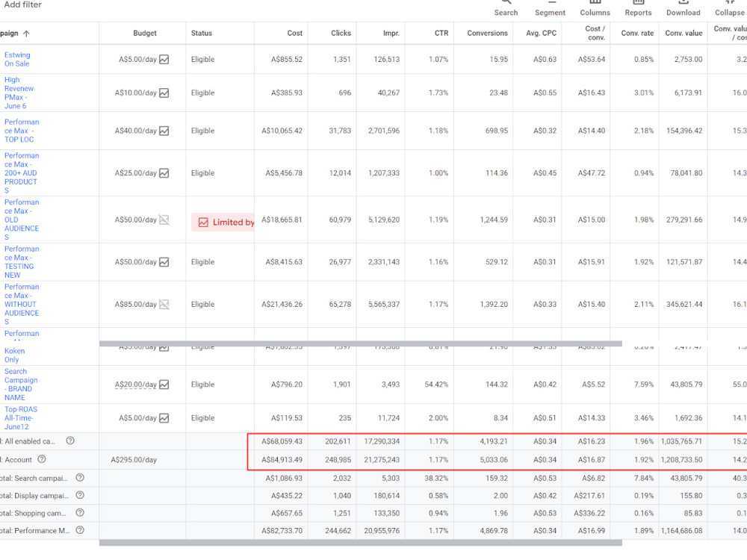Click the A$21,436.26 cost cell
Screen dimensions: 747x560
[x=282, y=305]
